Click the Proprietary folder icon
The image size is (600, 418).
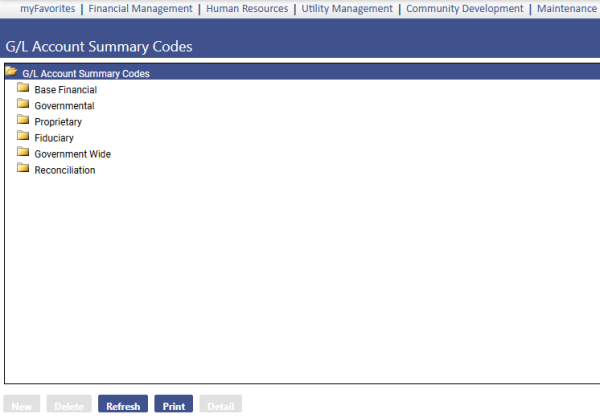coord(23,120)
